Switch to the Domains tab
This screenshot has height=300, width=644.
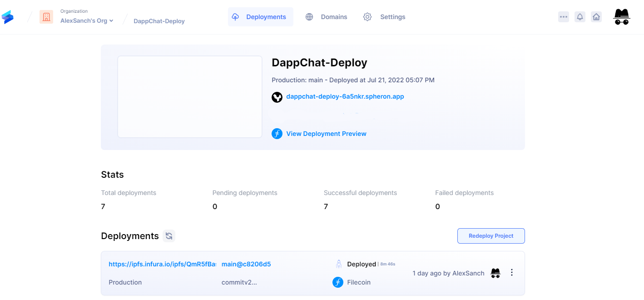[326, 17]
